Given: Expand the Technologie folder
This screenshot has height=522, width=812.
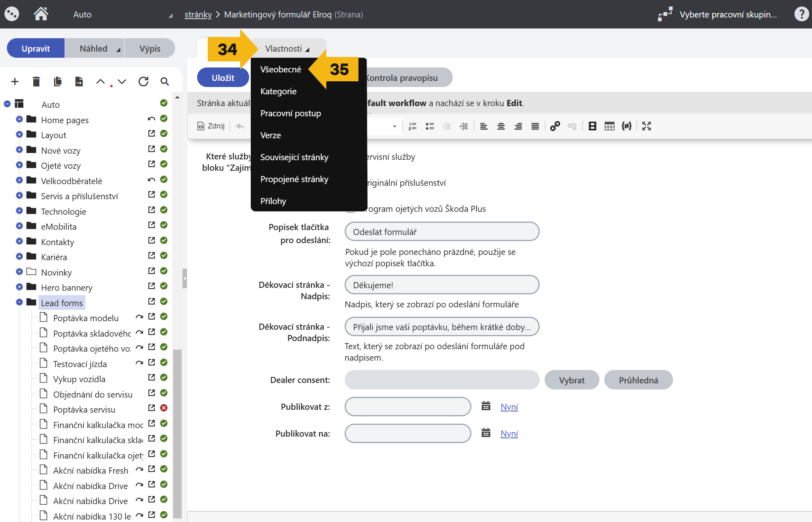Looking at the screenshot, I should point(19,211).
